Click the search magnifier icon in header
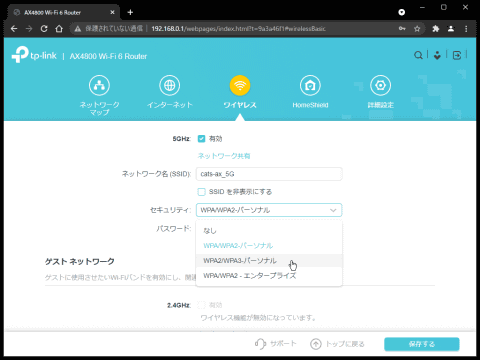 (x=418, y=55)
